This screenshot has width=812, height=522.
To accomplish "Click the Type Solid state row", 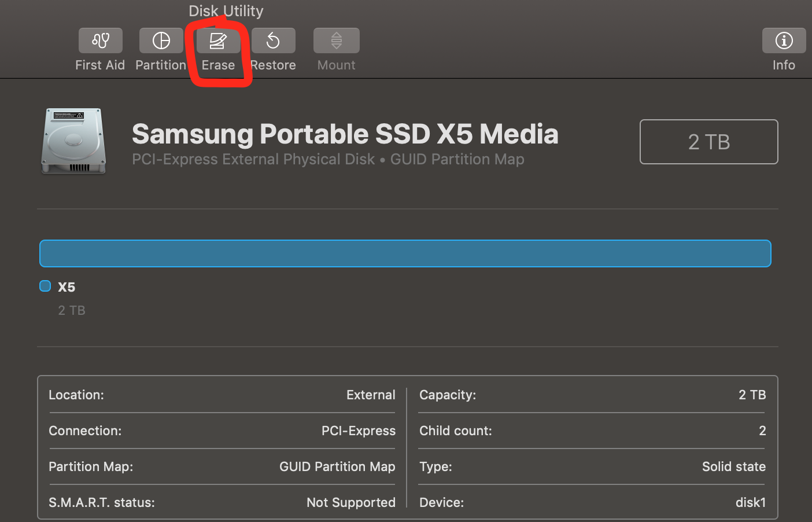I will coord(592,466).
